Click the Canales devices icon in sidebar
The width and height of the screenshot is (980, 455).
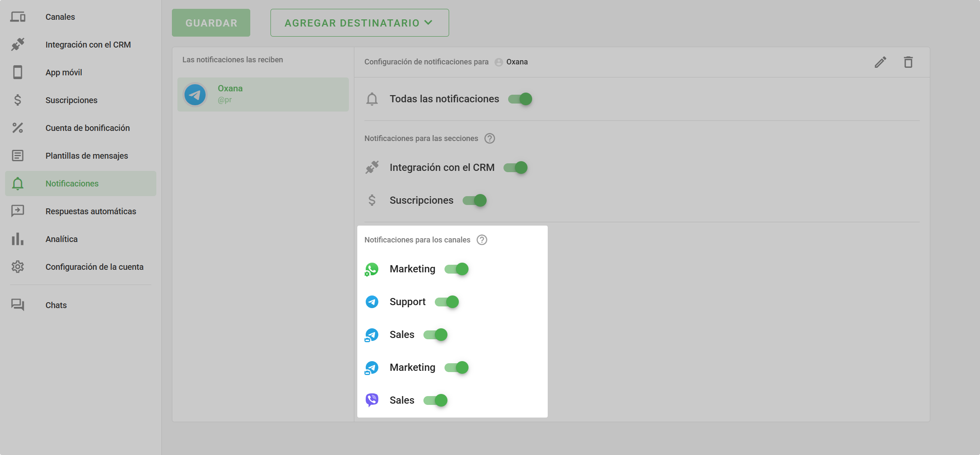pyautogui.click(x=18, y=17)
